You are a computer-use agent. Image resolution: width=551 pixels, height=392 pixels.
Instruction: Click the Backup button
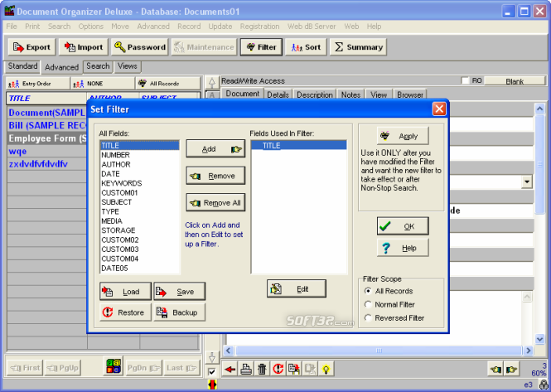pyautogui.click(x=179, y=312)
